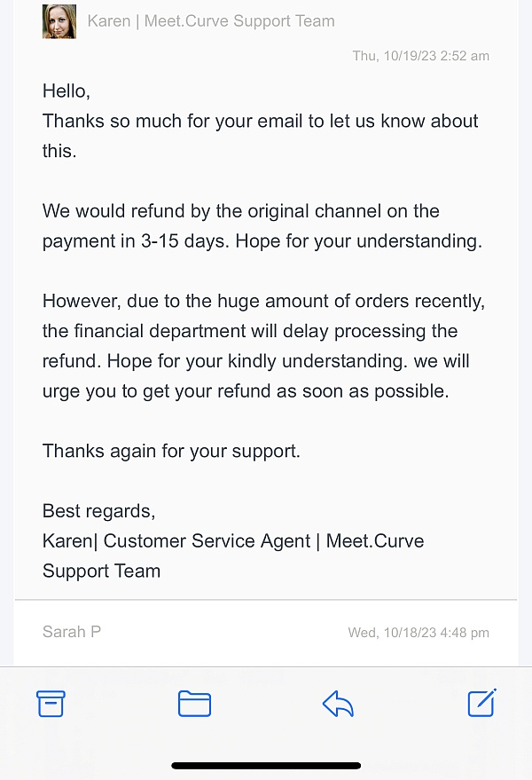Tap the archive box icon
This screenshot has height=780, width=532.
click(x=51, y=703)
